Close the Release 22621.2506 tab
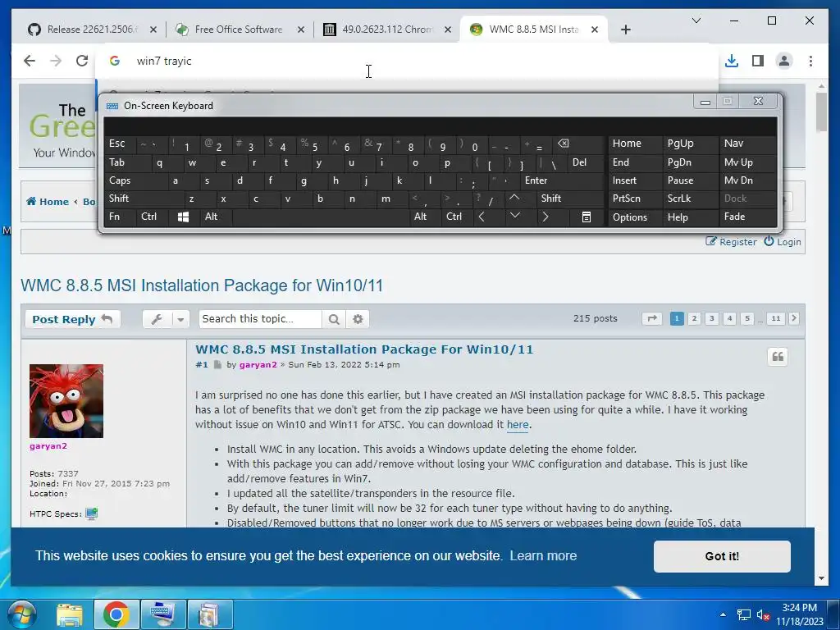This screenshot has width=840, height=630. [153, 30]
